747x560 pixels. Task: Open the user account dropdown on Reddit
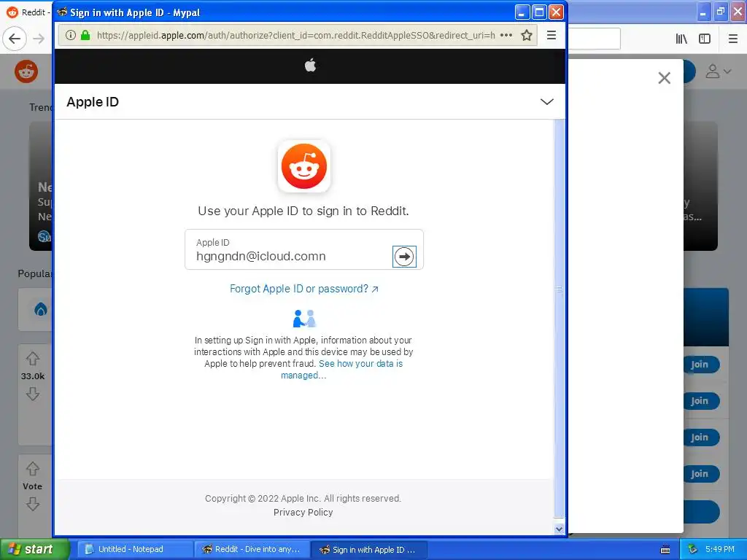[x=718, y=71]
